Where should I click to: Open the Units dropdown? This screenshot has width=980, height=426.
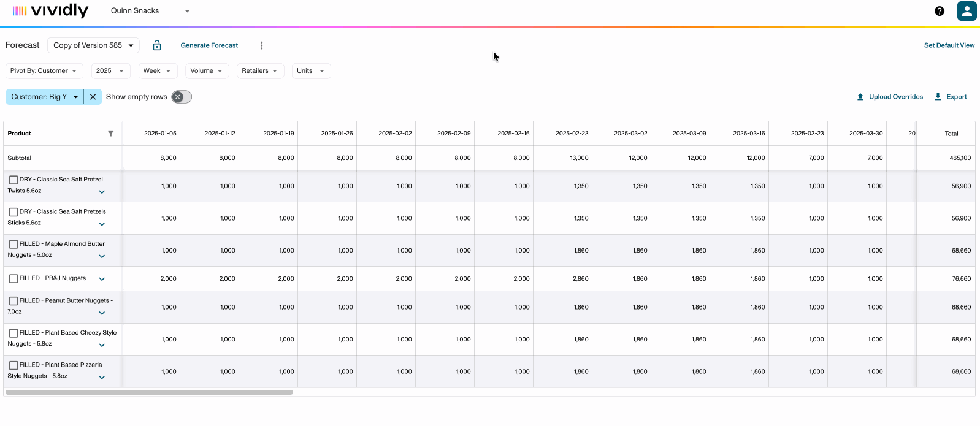(x=311, y=71)
